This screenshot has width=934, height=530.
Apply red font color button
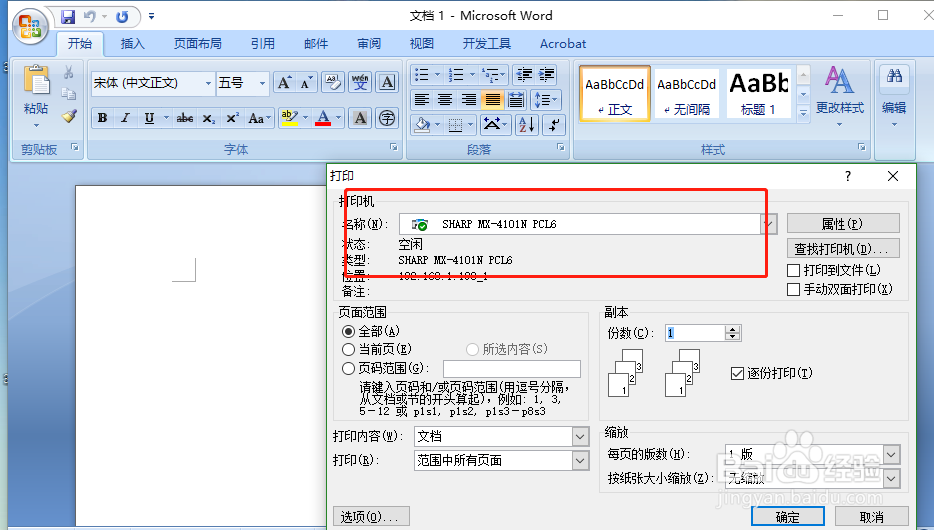tap(323, 118)
